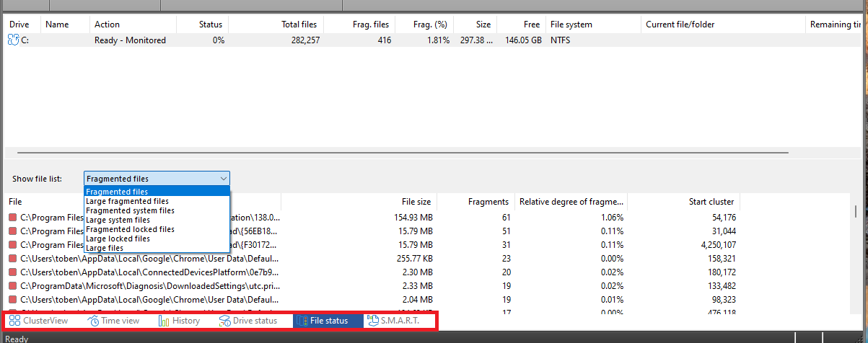868x343 pixels.
Task: Switch to the Drive status tab
Action: [248, 321]
